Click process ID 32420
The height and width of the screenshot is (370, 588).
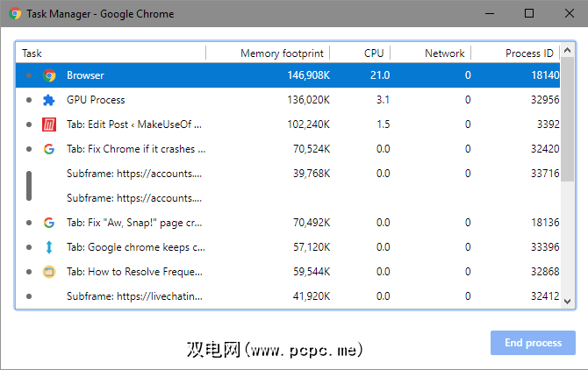pos(545,149)
